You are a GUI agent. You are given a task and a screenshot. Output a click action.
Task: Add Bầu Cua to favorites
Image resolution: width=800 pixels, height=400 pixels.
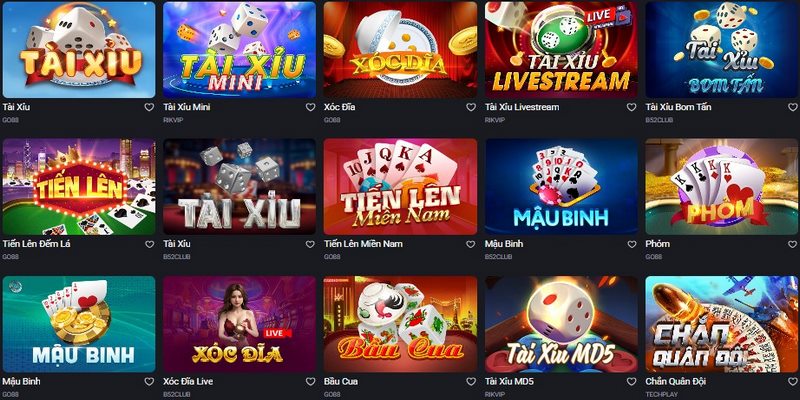471,382
